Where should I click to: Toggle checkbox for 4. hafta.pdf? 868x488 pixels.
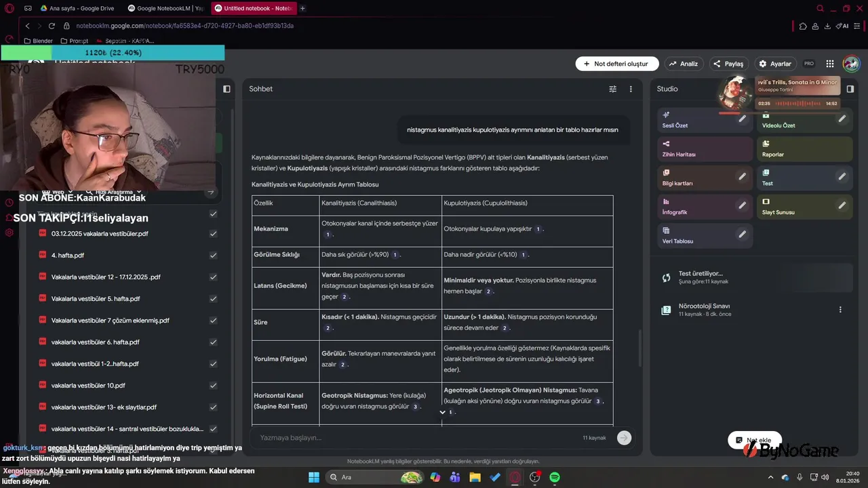pos(213,256)
